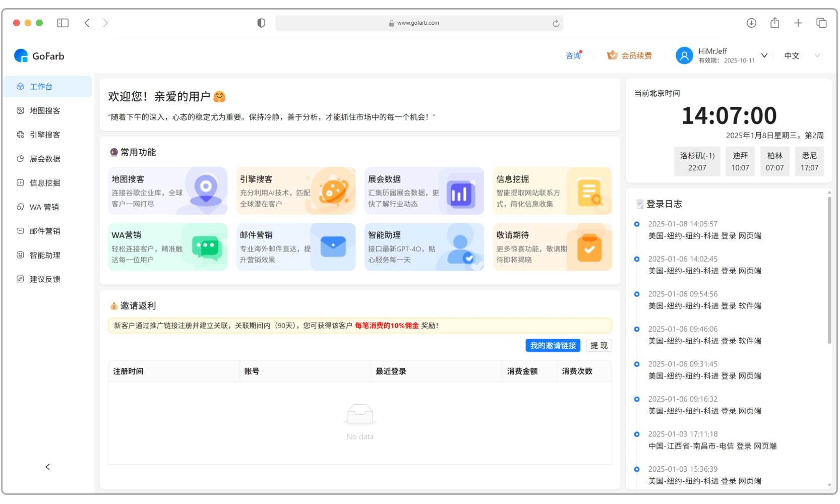Open 建议反馈 at the sidebar bottom
The height and width of the screenshot is (504, 840).
point(44,279)
